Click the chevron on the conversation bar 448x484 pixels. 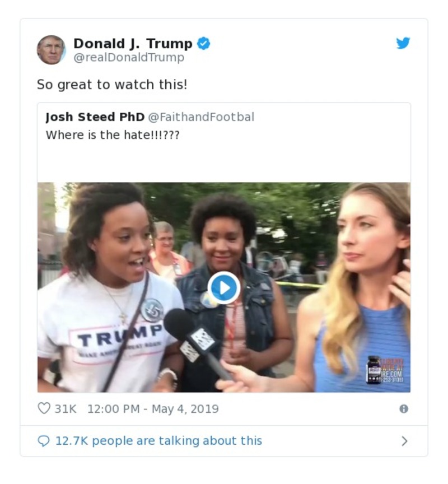click(405, 441)
